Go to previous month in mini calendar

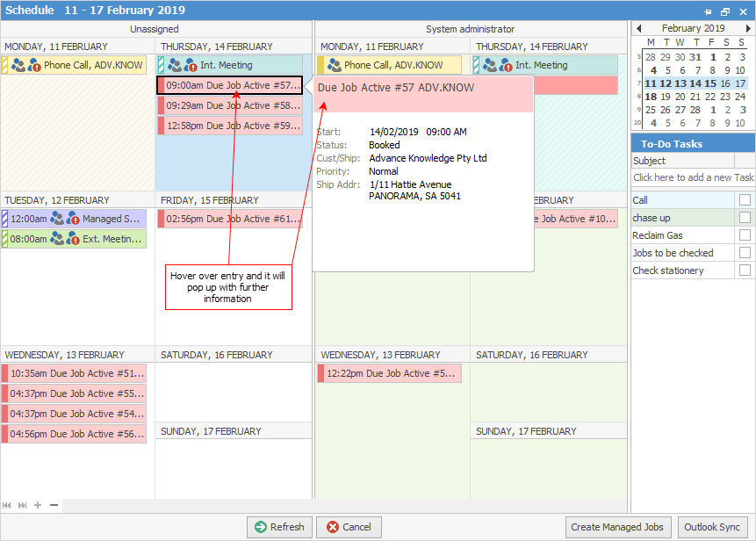639,27
